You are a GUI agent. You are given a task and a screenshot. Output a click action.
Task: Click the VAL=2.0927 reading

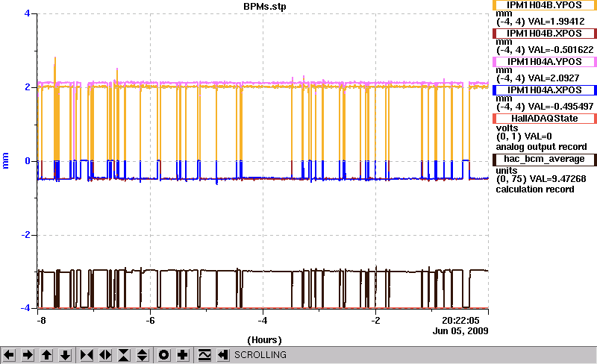click(554, 78)
